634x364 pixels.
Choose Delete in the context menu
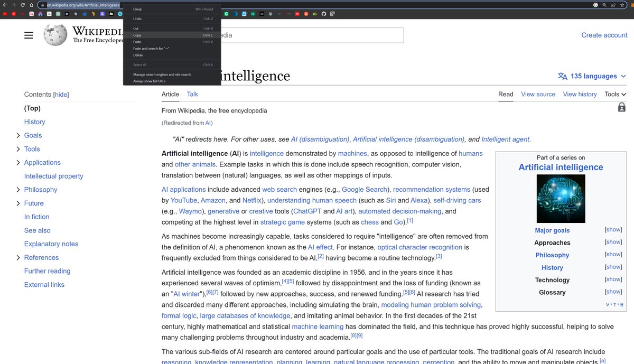172,55
